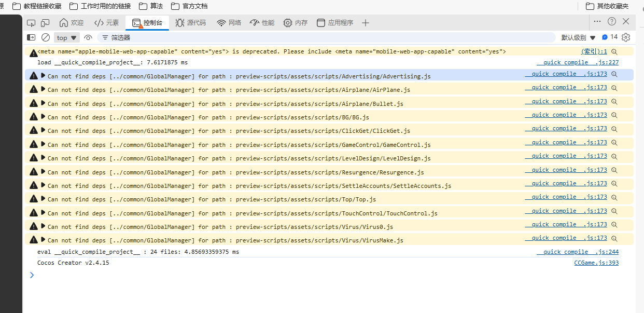Image resolution: width=644 pixels, height=313 pixels.
Task: Switch to the 网络 tab
Action: click(x=229, y=23)
